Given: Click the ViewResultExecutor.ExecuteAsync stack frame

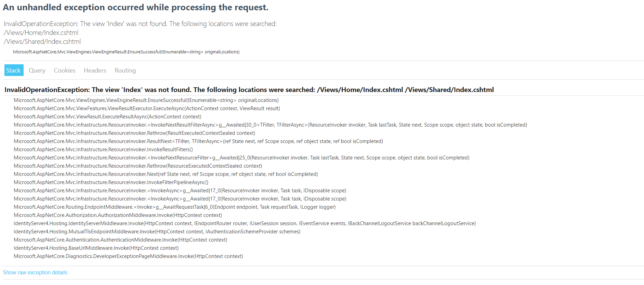Looking at the screenshot, I should 147,108.
